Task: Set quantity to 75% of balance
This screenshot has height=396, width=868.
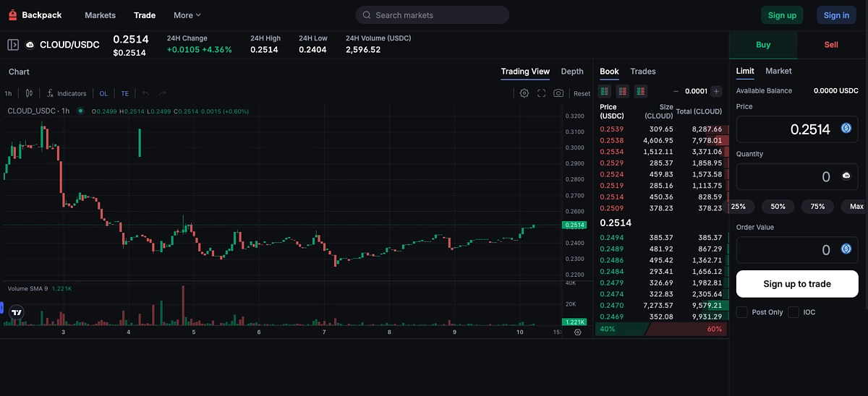Action: pyautogui.click(x=817, y=207)
